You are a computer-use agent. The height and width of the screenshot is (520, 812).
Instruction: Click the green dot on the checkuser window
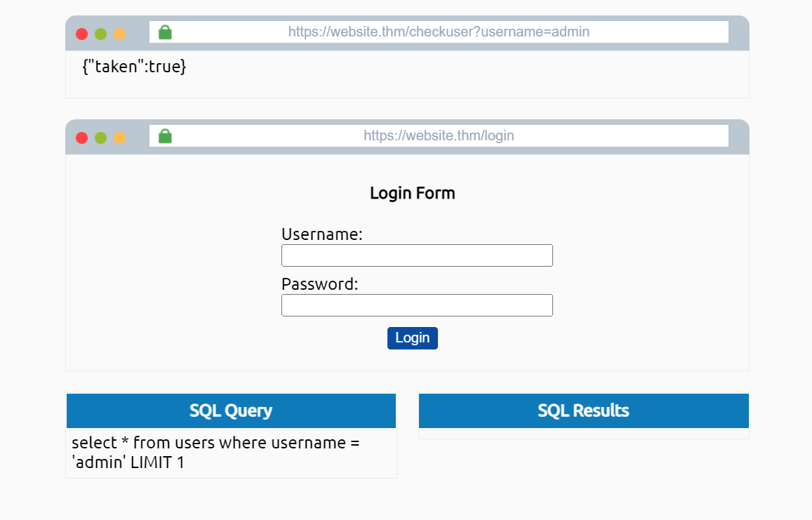coord(100,34)
